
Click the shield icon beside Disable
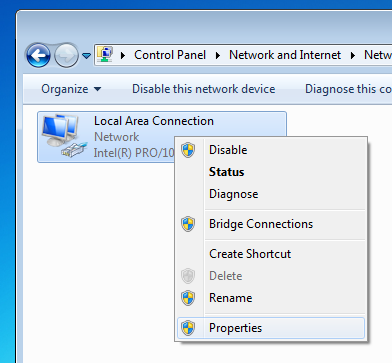pyautogui.click(x=188, y=150)
